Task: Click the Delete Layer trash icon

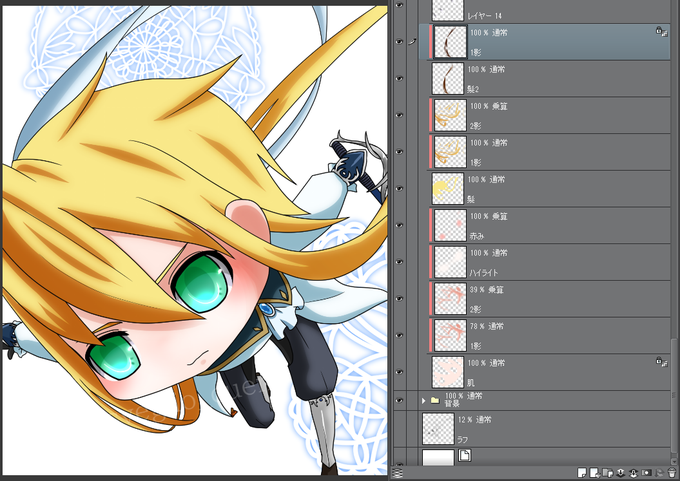Action: (x=672, y=473)
